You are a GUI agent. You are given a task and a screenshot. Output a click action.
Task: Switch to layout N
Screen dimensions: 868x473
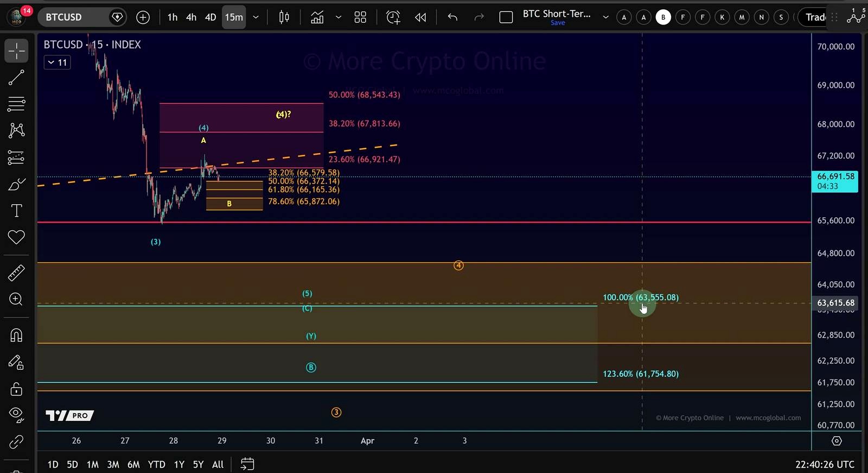tap(761, 17)
